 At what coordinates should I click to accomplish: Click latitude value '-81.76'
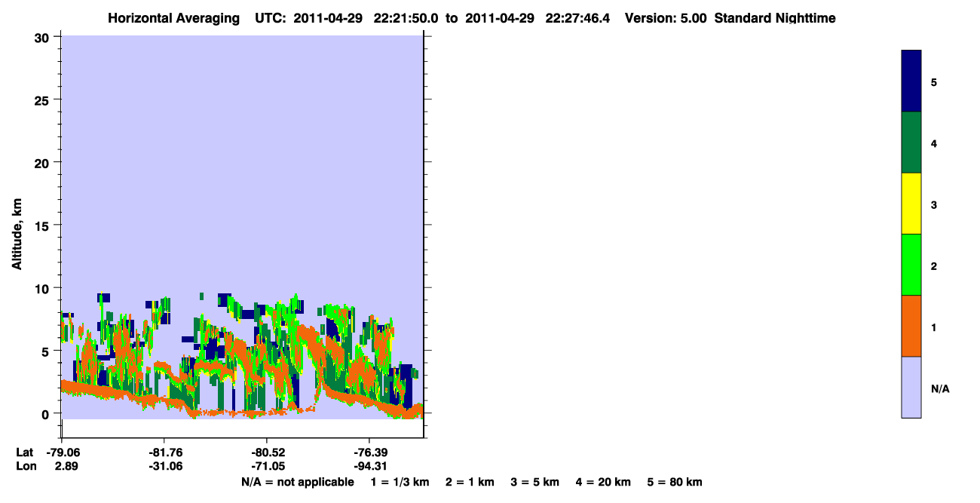click(x=164, y=452)
